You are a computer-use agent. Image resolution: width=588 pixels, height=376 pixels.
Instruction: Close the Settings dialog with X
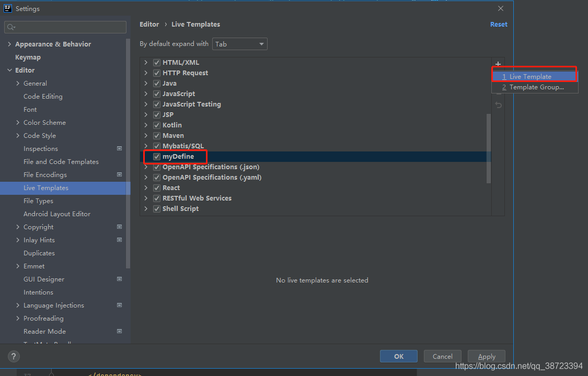click(x=501, y=8)
